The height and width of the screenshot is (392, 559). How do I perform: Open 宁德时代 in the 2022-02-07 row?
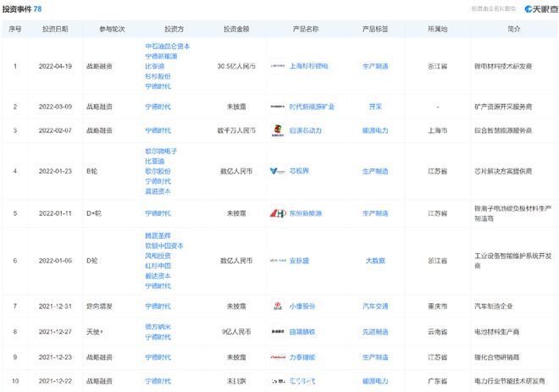click(x=158, y=130)
